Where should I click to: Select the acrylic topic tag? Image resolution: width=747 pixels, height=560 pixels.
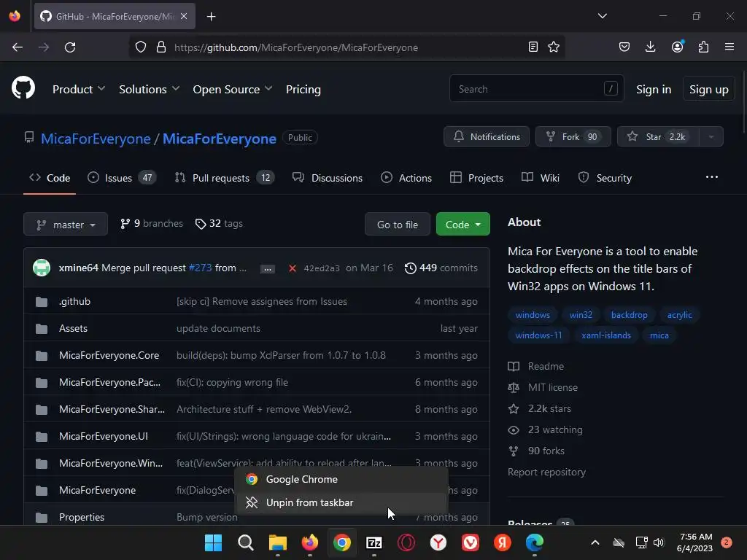pos(679,315)
